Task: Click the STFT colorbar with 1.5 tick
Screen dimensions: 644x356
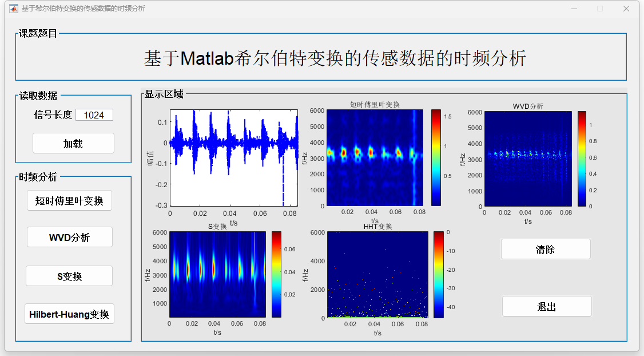Action: (x=436, y=157)
